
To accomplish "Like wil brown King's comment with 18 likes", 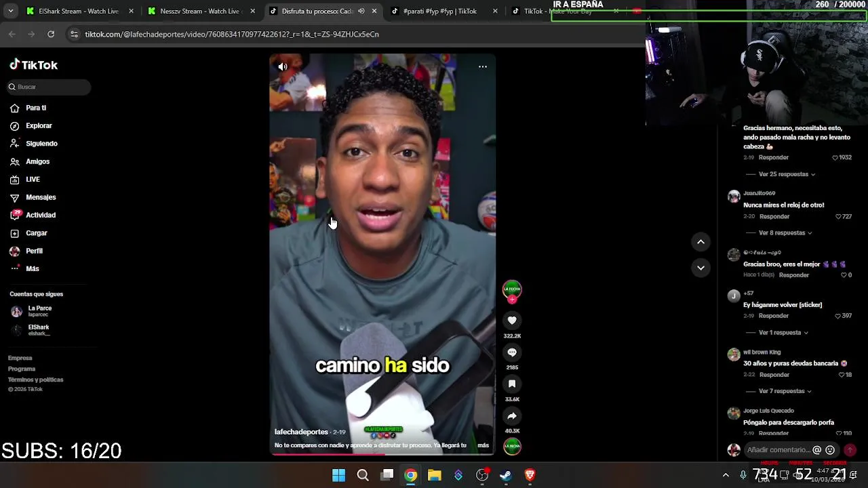I will coord(842,375).
